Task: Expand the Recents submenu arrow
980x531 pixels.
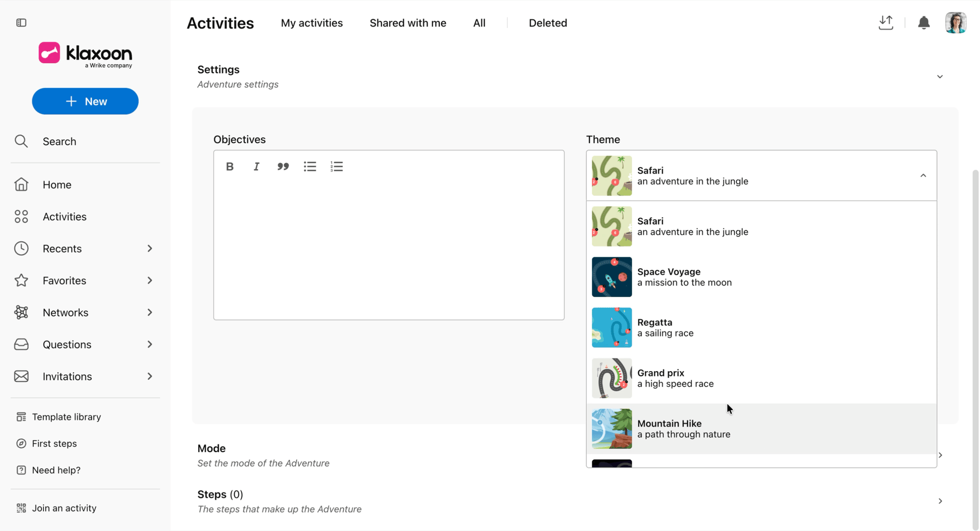Action: [x=150, y=249]
